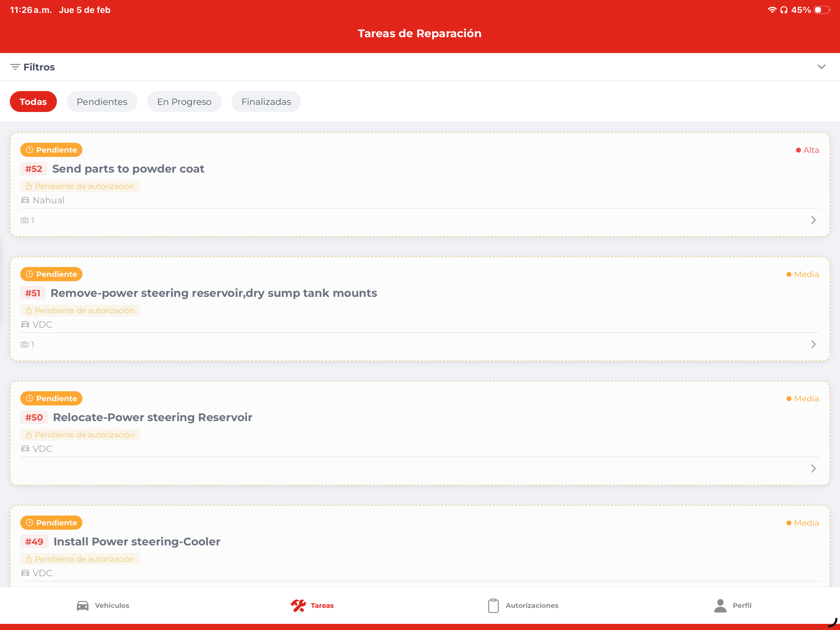The height and width of the screenshot is (630, 840).
Task: Open task #51 details with its right chevron
Action: point(814,344)
